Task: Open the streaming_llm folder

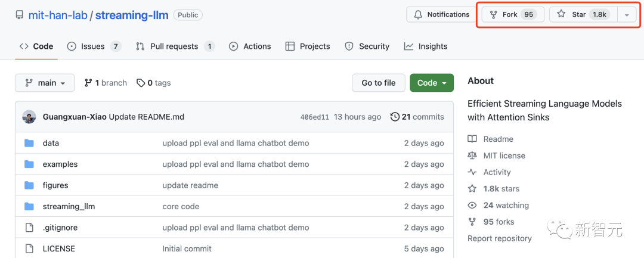Action: [69, 206]
